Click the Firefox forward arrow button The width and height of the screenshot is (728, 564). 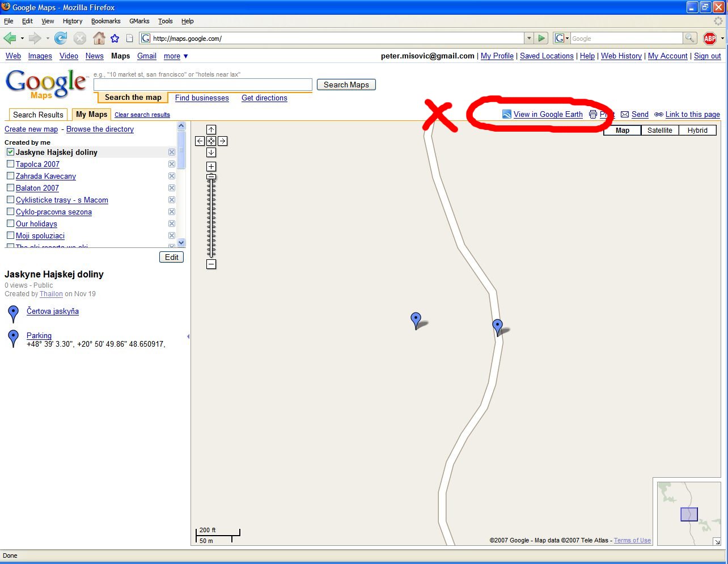35,38
